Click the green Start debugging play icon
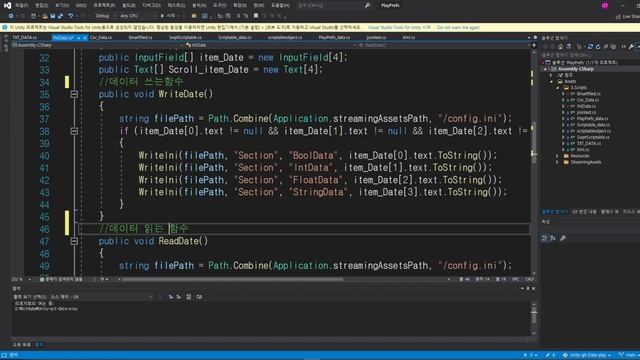Screen dimensions: 640x360 (x=162, y=16)
